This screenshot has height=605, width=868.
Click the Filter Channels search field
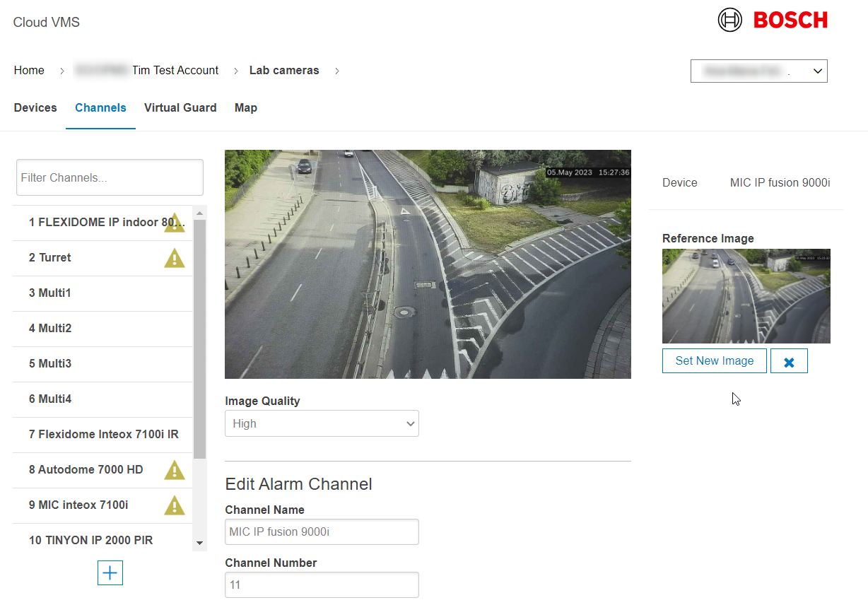click(x=110, y=177)
